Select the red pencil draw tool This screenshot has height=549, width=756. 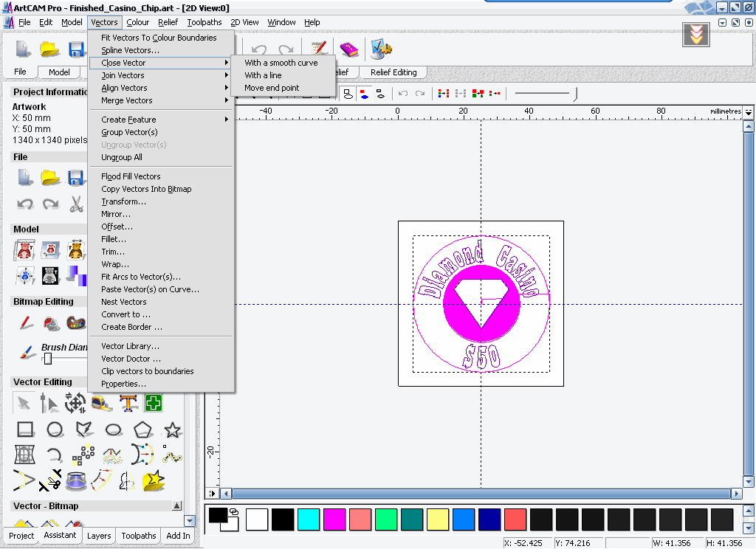tap(26, 322)
